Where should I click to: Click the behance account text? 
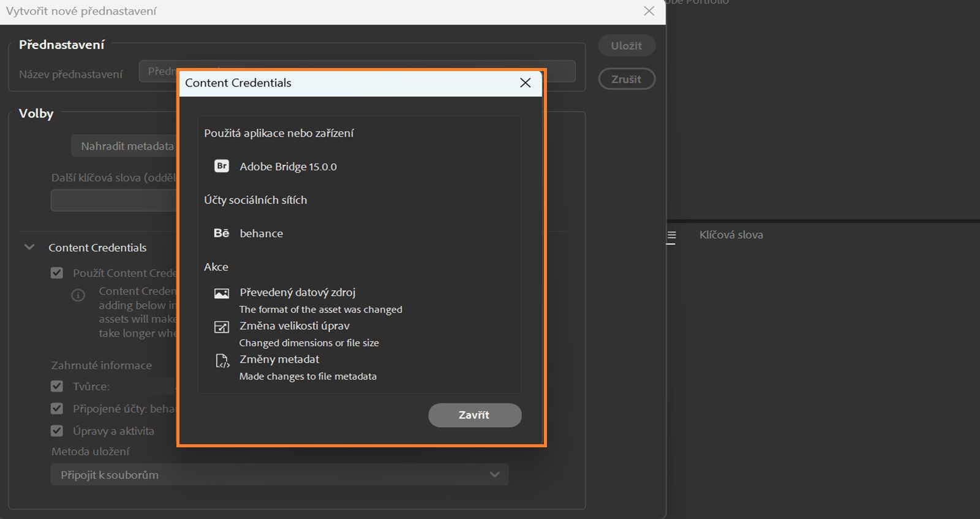(x=262, y=233)
